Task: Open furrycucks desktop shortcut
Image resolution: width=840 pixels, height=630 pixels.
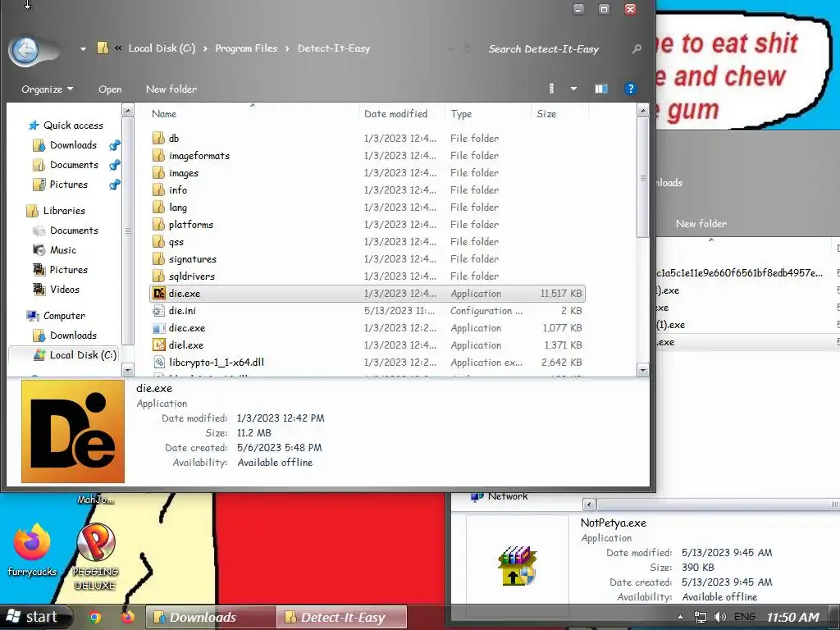Action: click(32, 550)
